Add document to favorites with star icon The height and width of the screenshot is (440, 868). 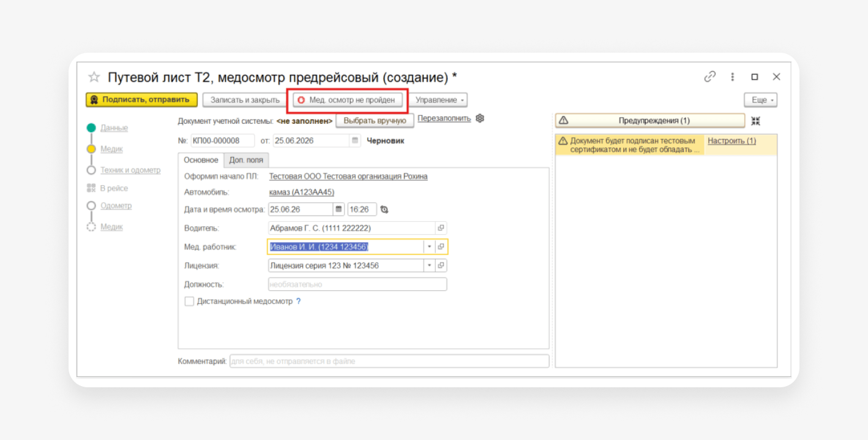point(94,77)
